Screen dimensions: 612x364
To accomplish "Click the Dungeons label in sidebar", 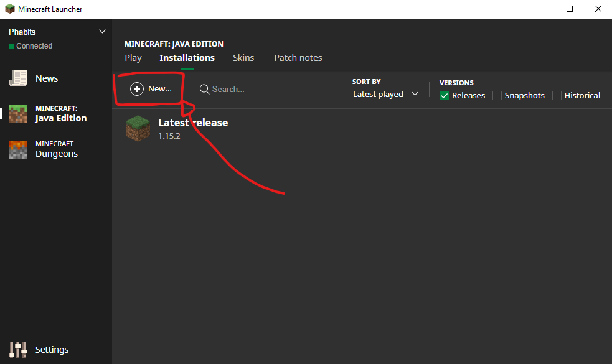I will coord(57,154).
